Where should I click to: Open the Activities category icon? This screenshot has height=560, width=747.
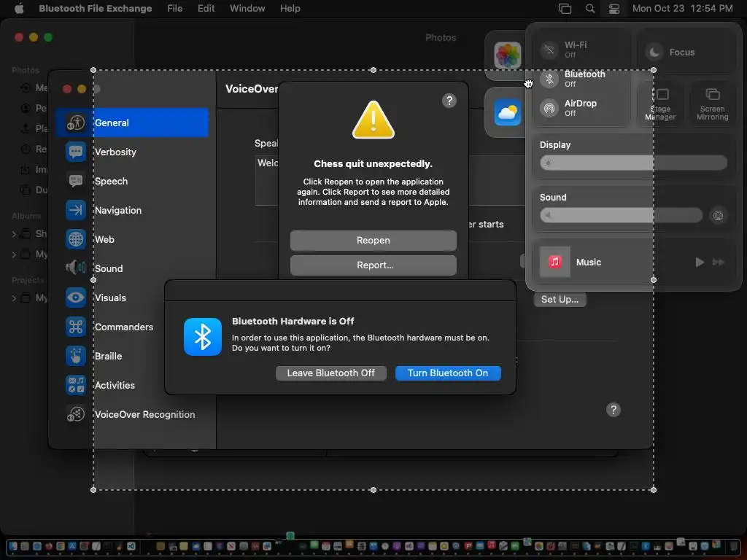pyautogui.click(x=76, y=385)
